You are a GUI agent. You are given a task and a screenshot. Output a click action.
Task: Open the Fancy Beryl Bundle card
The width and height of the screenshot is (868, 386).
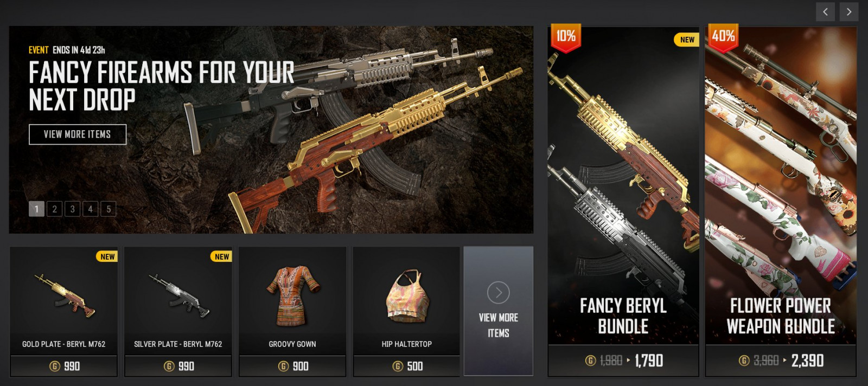[x=623, y=201]
